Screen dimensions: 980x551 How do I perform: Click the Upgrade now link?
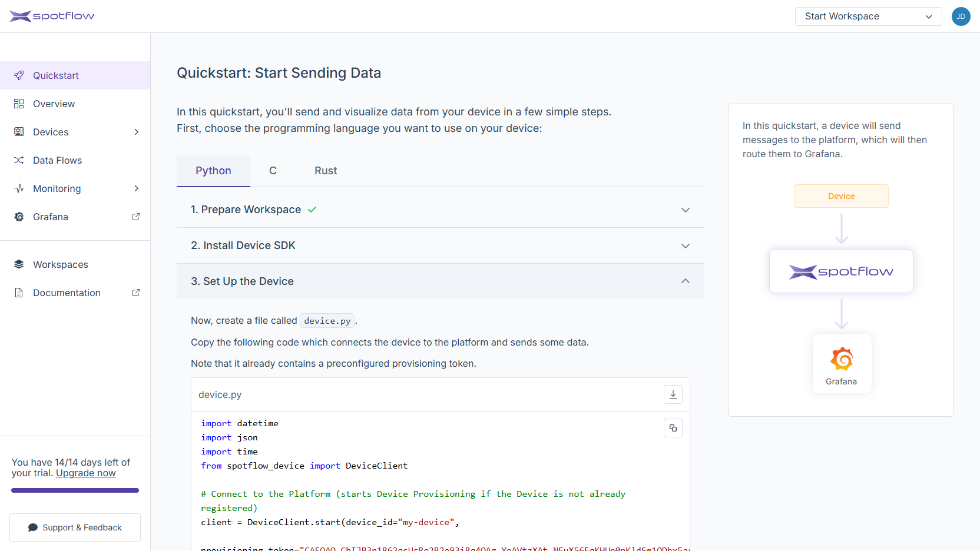tap(86, 473)
